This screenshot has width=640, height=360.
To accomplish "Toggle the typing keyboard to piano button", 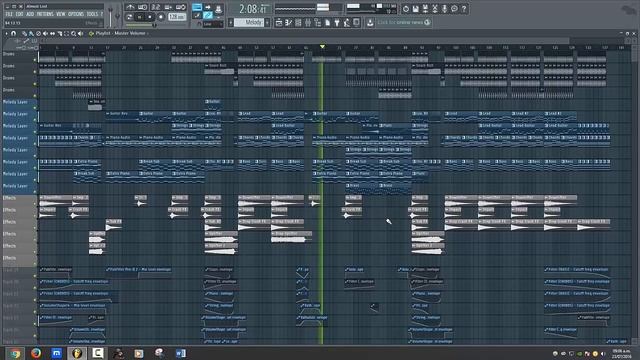I will pyautogui.click(x=197, y=7).
